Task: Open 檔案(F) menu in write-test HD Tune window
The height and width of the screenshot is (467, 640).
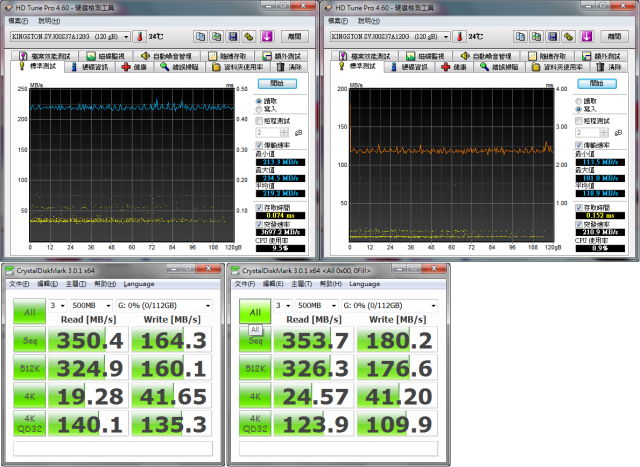Action: coord(338,20)
